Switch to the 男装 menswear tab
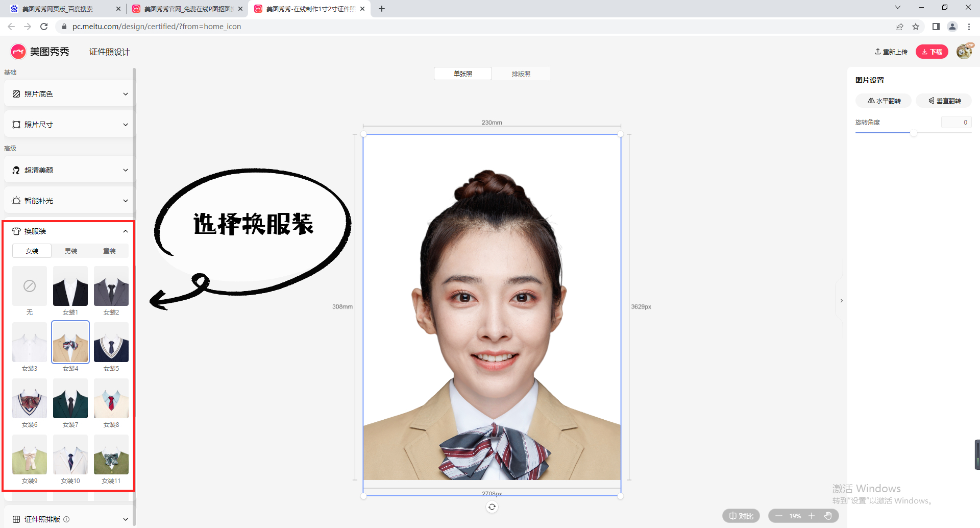980x528 pixels. tap(71, 251)
